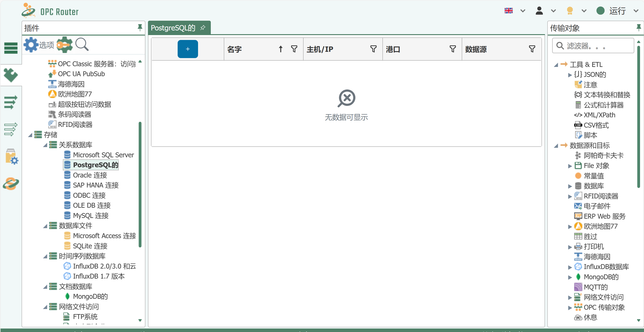Click the name column filter funnel icon
Viewport: 644px width, 332px height.
point(294,49)
